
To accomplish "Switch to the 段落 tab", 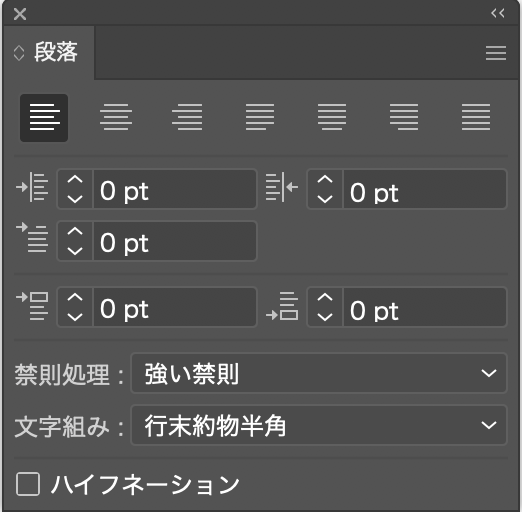I will (x=56, y=52).
